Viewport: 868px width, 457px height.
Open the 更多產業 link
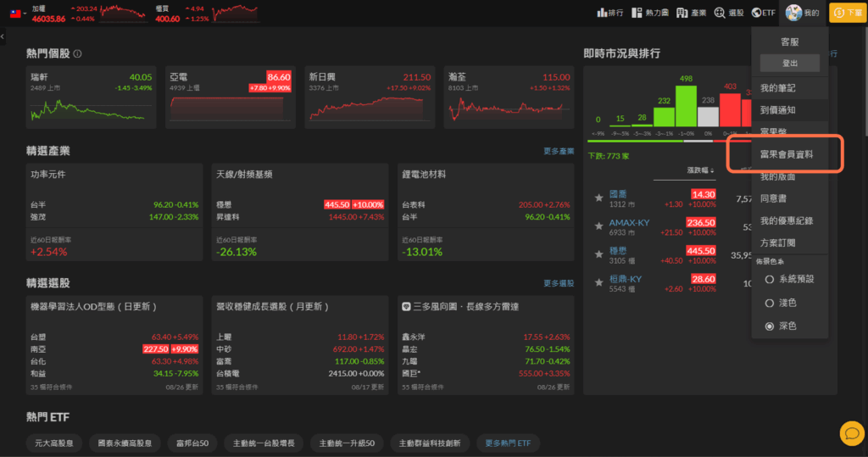point(558,151)
